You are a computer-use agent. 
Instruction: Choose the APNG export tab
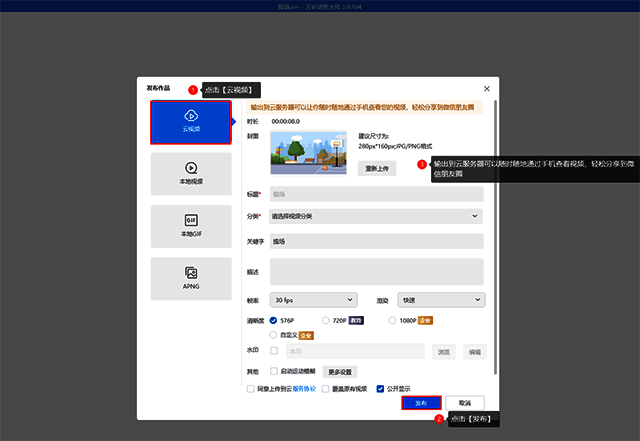(x=191, y=279)
